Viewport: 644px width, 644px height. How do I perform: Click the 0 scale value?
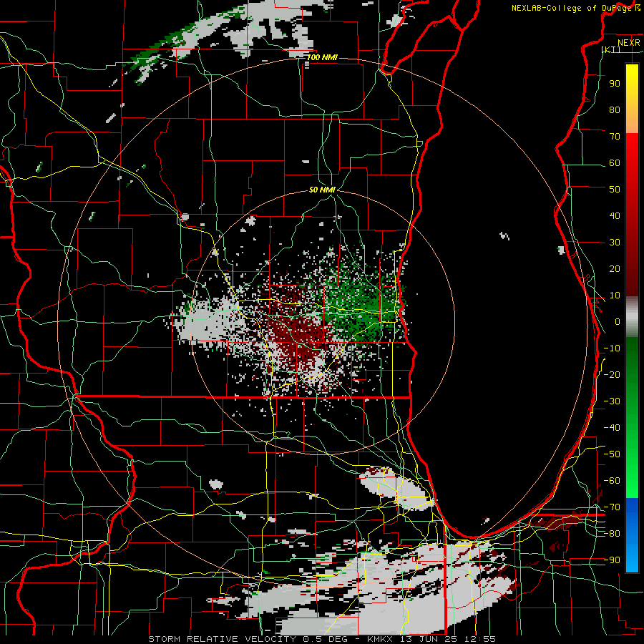coord(618,322)
